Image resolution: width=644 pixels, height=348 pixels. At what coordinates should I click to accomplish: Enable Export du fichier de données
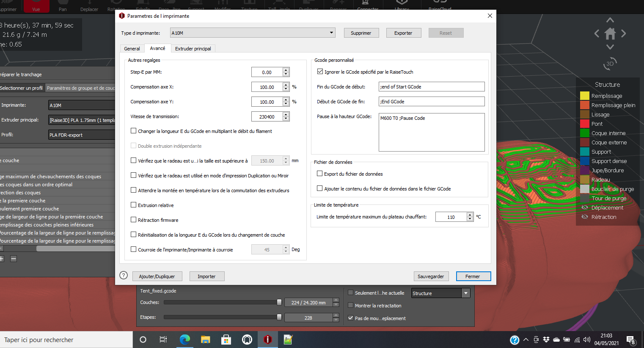(x=319, y=174)
